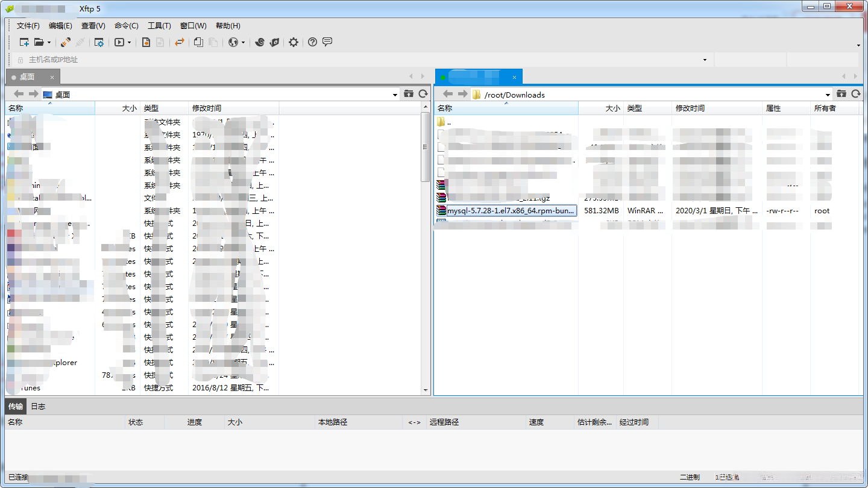868x488 pixels.
Task: Expand the local path dropdown
Action: tap(395, 95)
